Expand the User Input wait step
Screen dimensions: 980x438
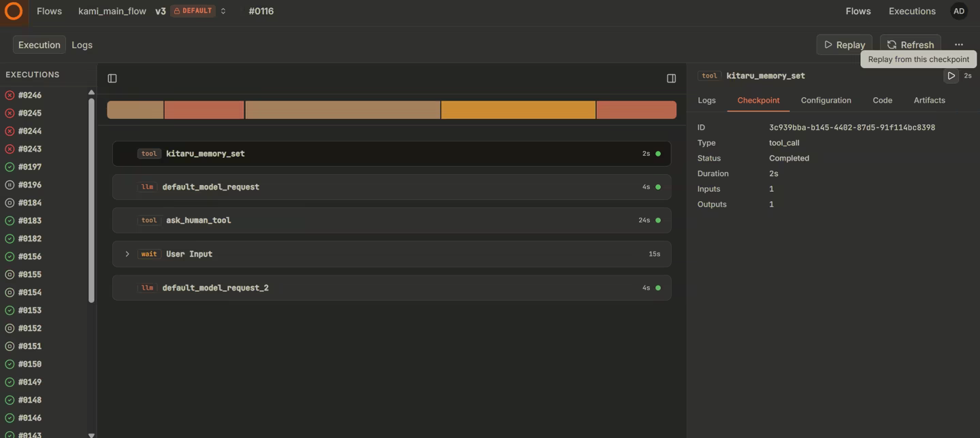pyautogui.click(x=127, y=254)
